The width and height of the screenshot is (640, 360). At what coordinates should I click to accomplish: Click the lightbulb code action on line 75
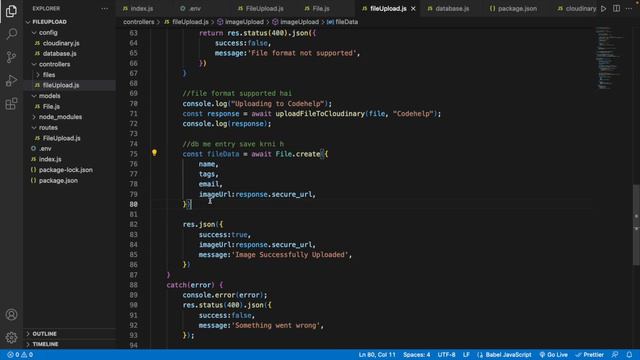pos(154,153)
